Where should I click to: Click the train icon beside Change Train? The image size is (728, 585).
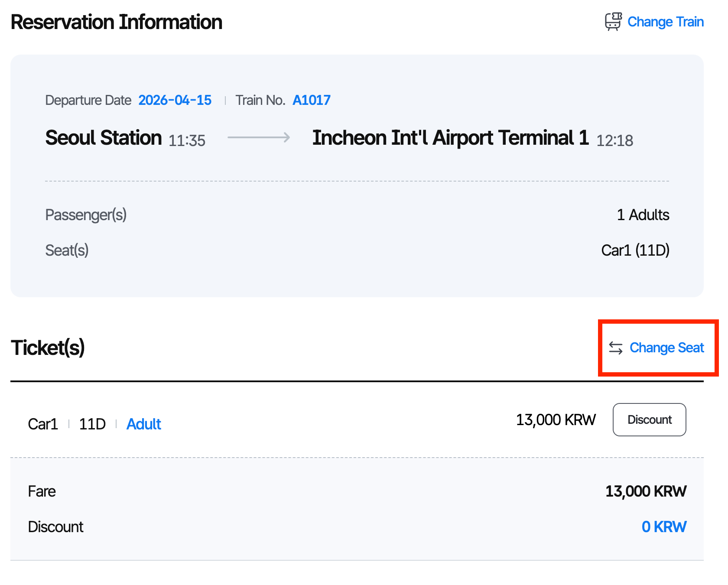click(x=613, y=22)
